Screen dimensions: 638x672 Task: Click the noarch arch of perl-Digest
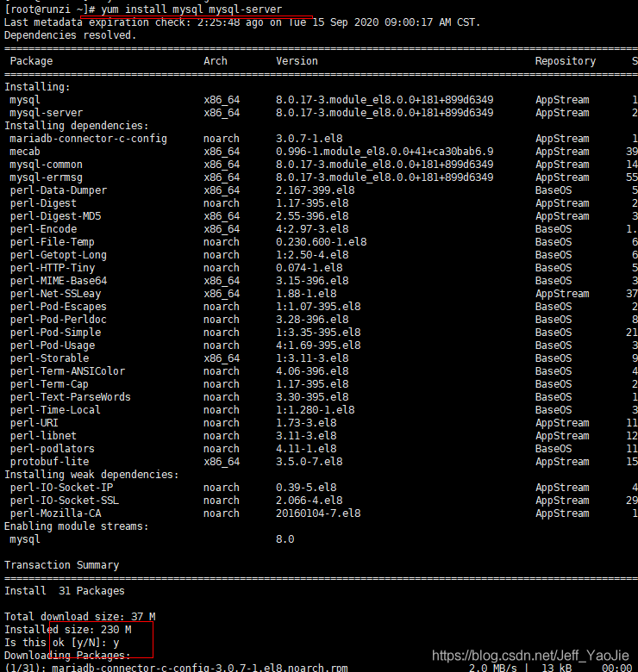(x=222, y=203)
